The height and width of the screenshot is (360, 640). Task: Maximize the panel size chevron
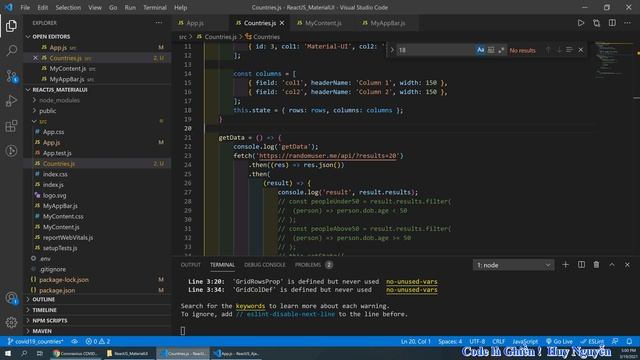(612, 265)
